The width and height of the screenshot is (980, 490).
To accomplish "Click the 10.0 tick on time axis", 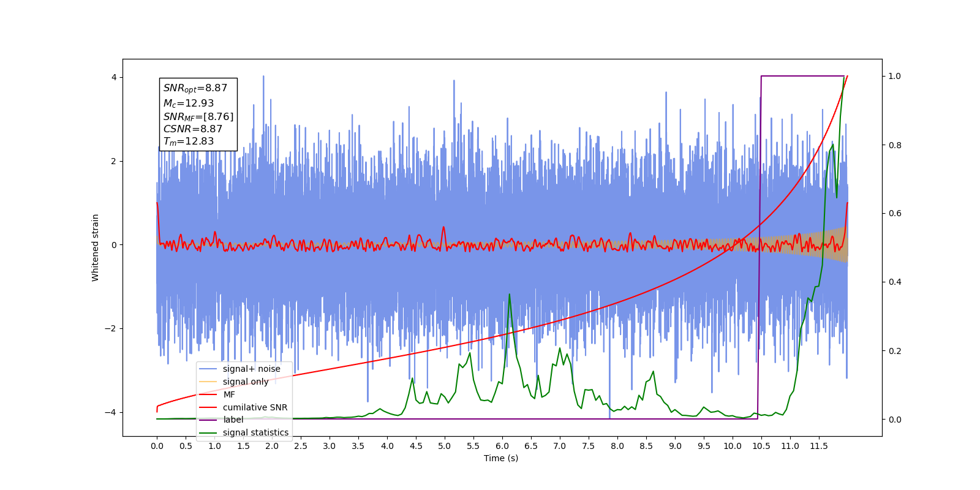I will coord(733,446).
